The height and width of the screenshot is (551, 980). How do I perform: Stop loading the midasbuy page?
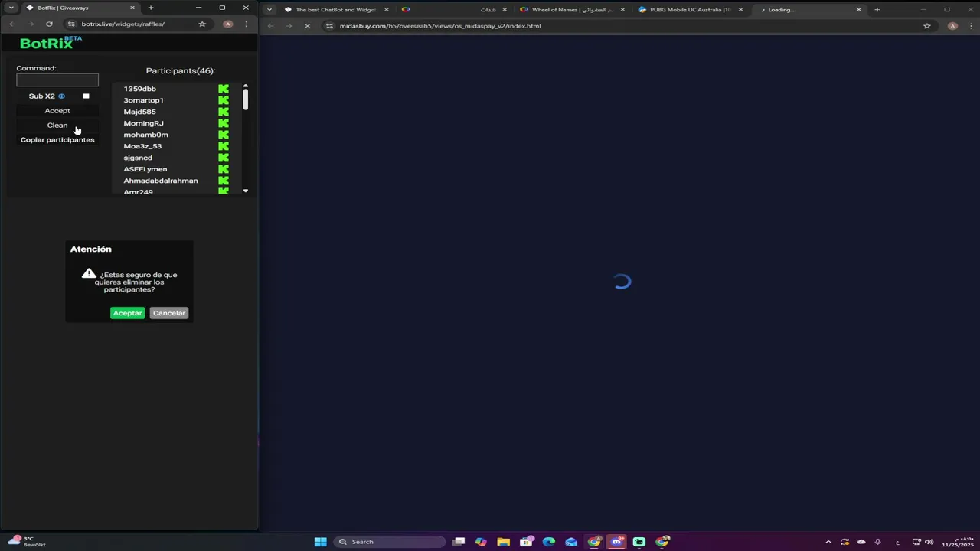pyautogui.click(x=307, y=26)
